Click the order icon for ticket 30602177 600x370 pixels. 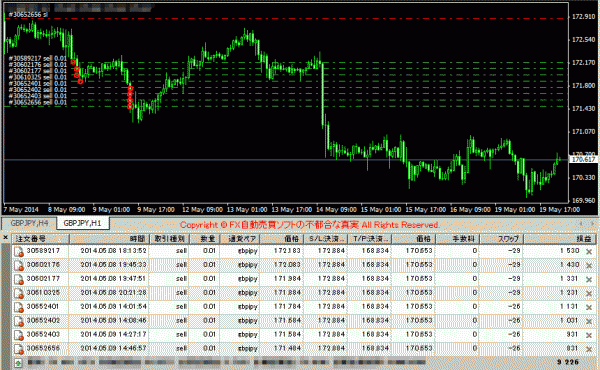pos(19,279)
